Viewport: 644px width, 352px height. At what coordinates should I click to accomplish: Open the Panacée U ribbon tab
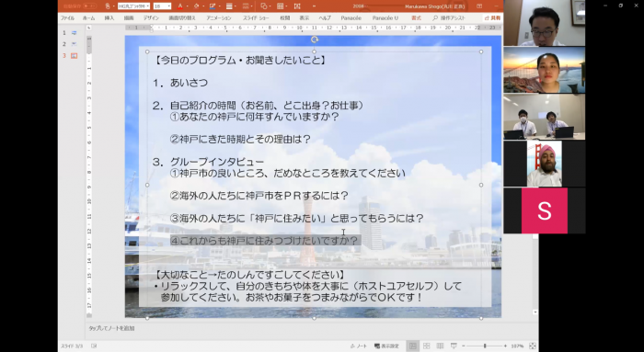click(385, 18)
